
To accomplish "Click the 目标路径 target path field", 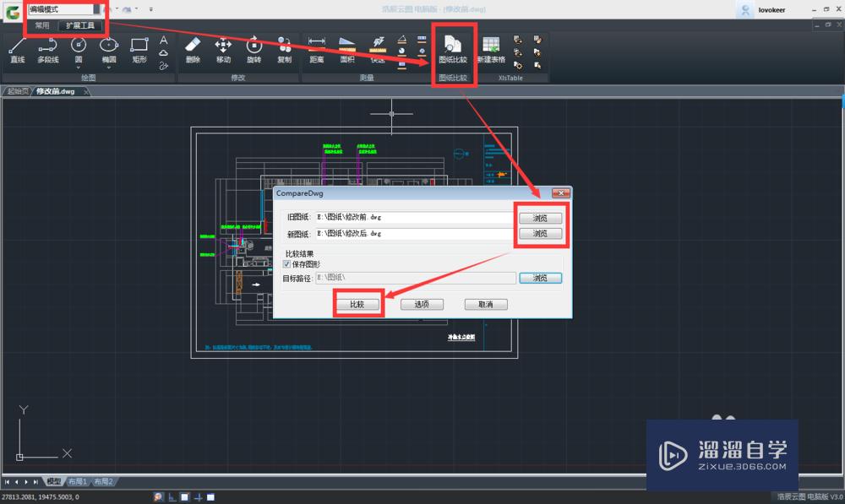I will tap(416, 278).
